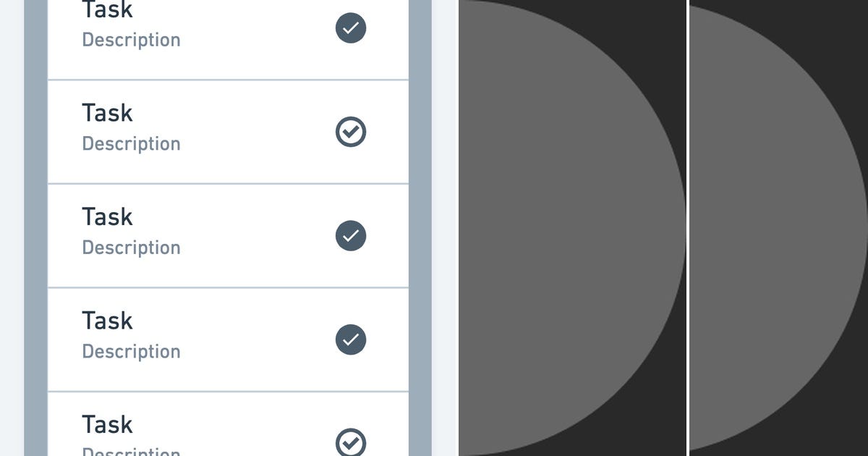
Task: Select the Description text in the second row
Action: click(131, 144)
